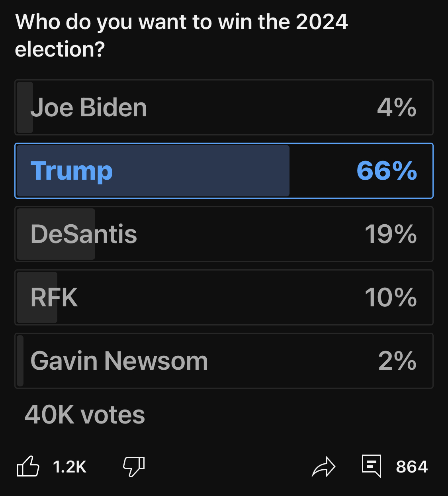Click the 10% result beside RFK
The height and width of the screenshot is (496, 448).
391,298
